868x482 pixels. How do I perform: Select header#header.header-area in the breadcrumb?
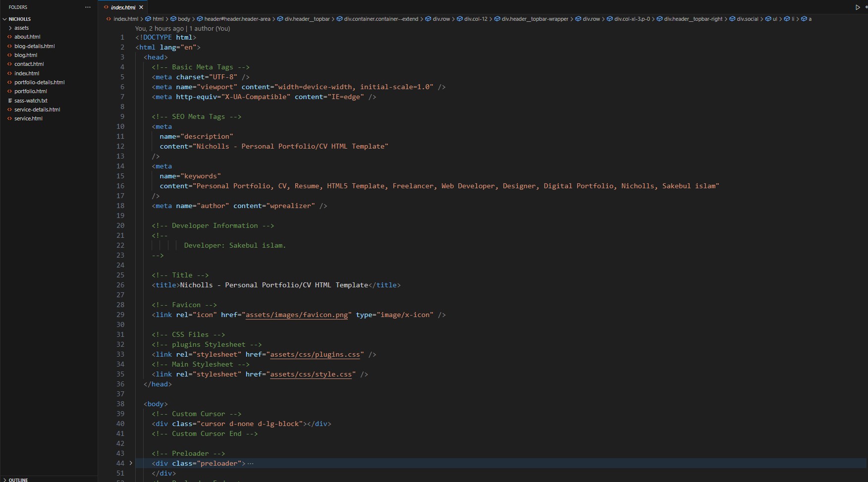(x=237, y=19)
